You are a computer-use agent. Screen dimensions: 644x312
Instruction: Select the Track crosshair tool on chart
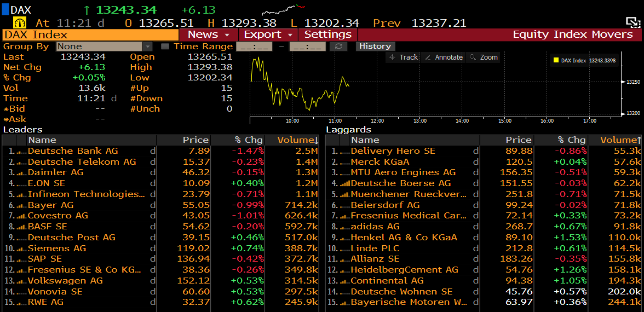coord(403,57)
